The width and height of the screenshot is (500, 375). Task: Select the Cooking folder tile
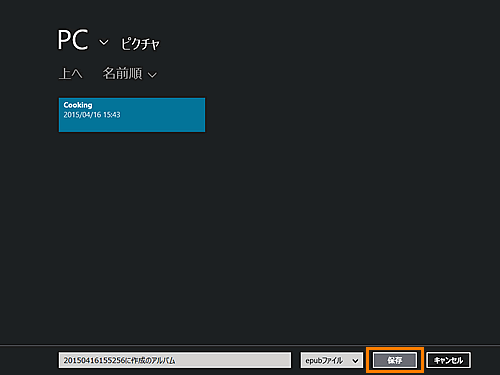pos(132,115)
